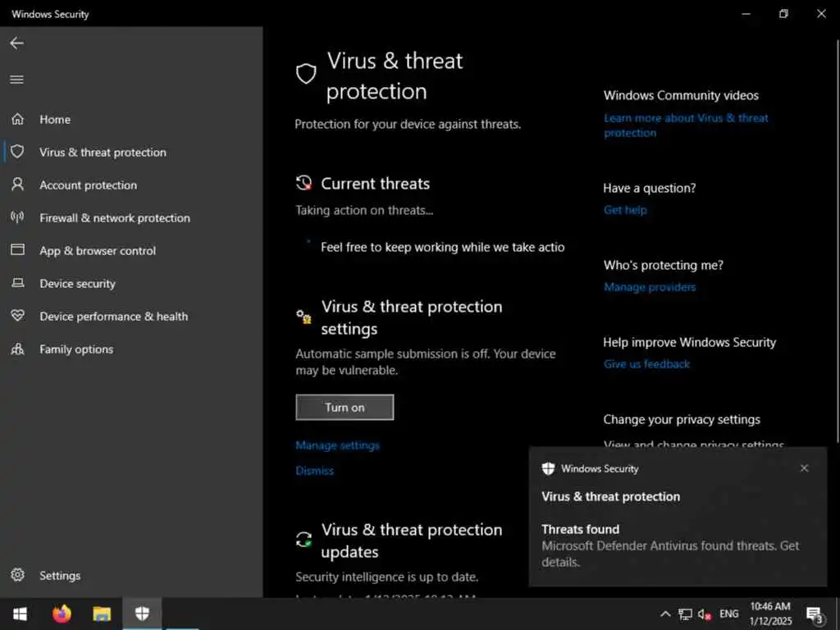Screen dimensions: 840x630
Task: Open File Explorer from taskbar
Action: click(101, 614)
